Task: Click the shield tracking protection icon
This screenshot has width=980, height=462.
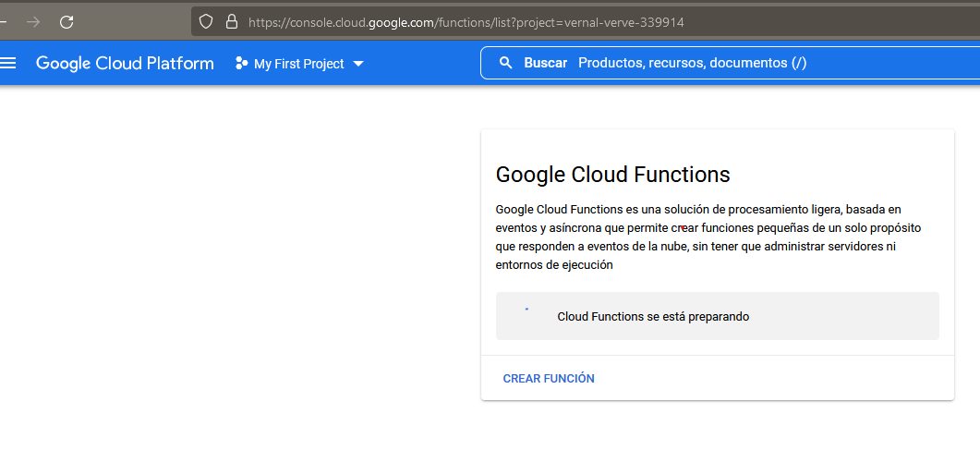Action: [206, 22]
